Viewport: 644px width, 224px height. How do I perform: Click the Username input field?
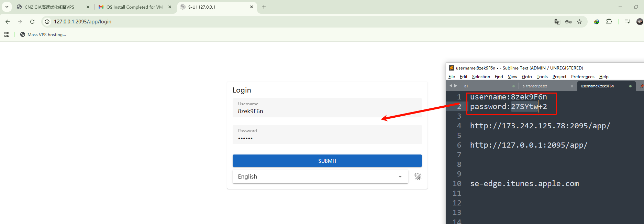tap(327, 111)
